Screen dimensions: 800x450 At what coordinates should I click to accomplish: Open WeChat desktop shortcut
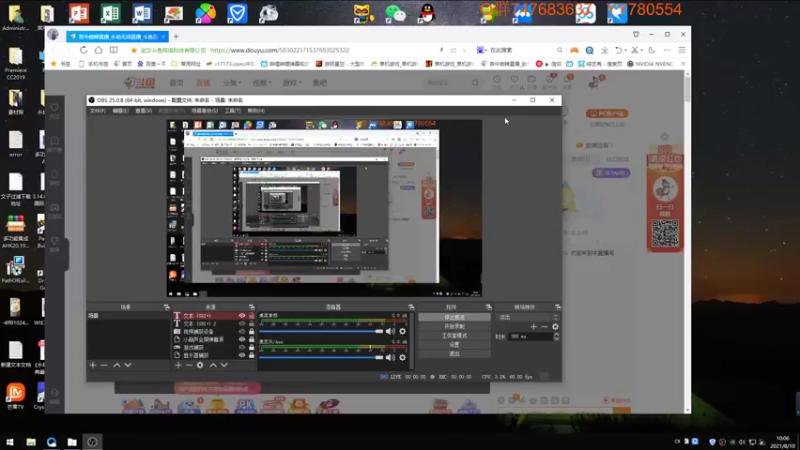[395, 13]
